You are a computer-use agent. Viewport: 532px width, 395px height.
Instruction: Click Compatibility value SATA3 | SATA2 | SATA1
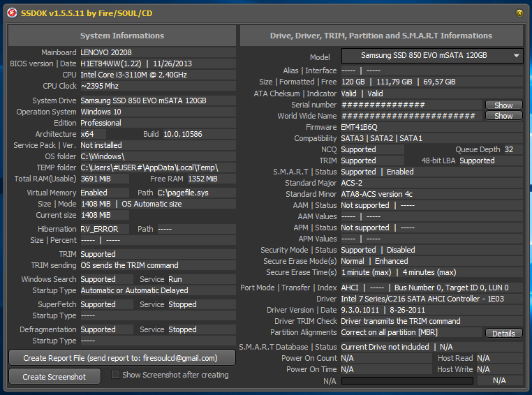click(x=382, y=139)
